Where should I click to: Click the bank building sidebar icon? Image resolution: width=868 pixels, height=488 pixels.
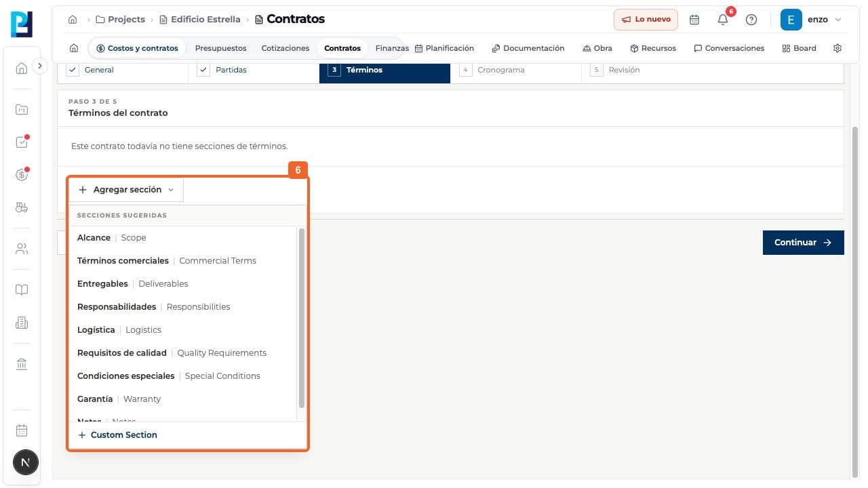[22, 364]
